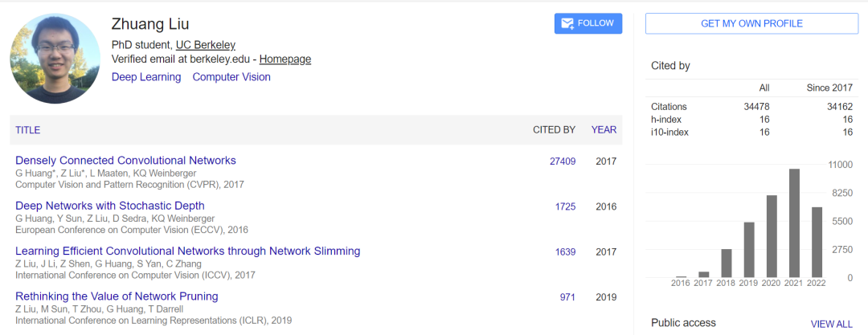Open the Network Slimming paper title

[x=187, y=251]
